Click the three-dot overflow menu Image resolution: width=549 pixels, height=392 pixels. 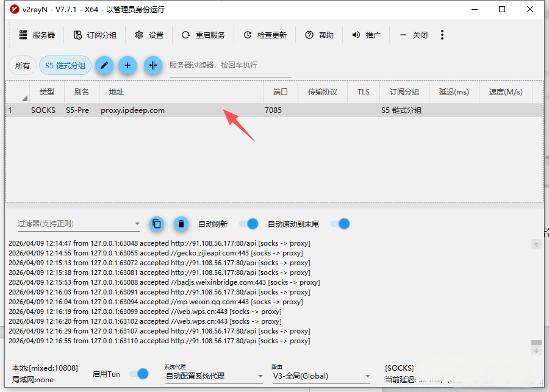pyautogui.click(x=442, y=35)
